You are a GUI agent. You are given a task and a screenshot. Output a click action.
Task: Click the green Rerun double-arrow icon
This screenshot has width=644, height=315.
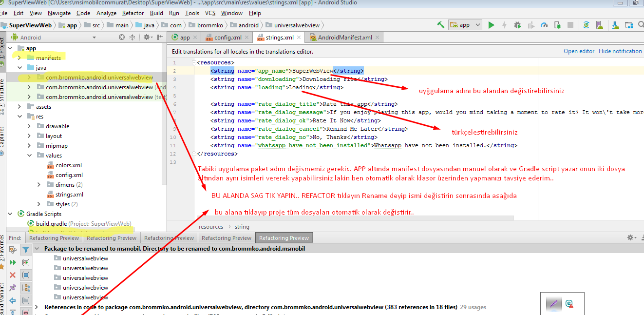[13, 262]
